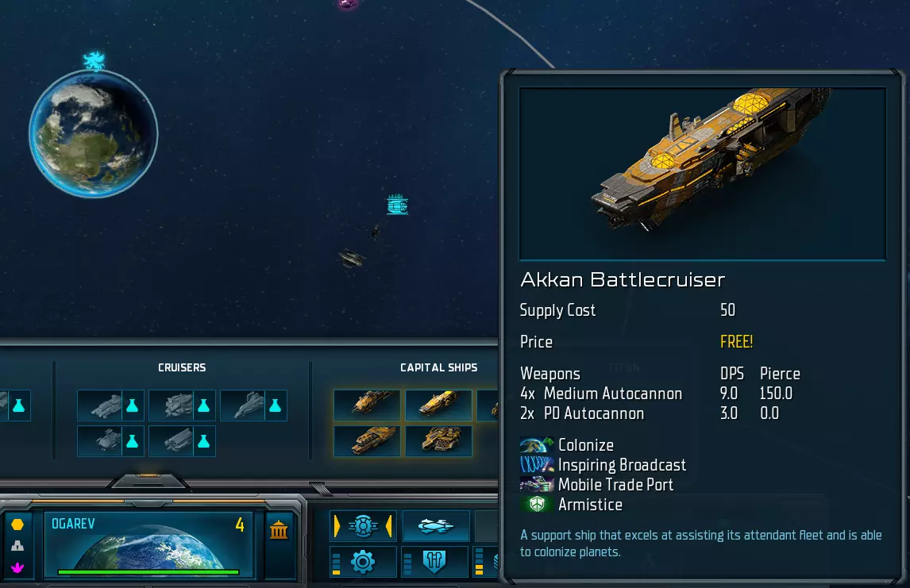Image resolution: width=910 pixels, height=588 pixels.
Task: Toggle the magenta flower icon left of Ogarev
Action: [x=17, y=567]
